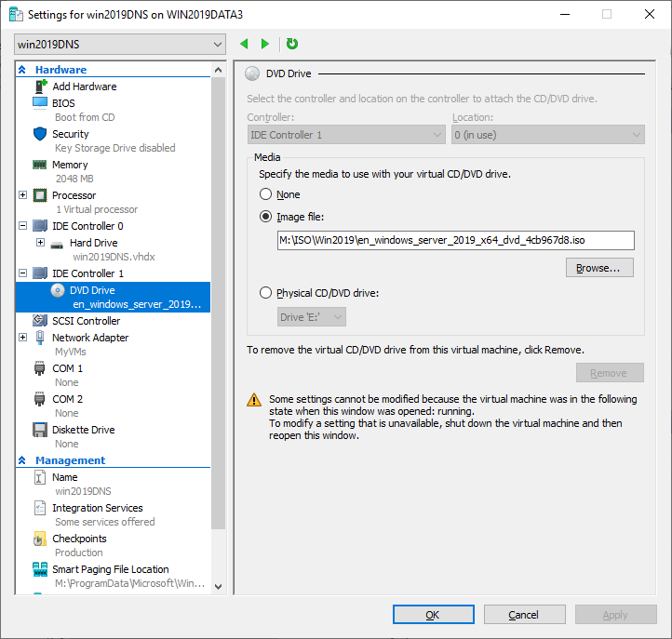Select the Diskette Drive floppy icon
The height and width of the screenshot is (639, 672).
click(x=40, y=430)
